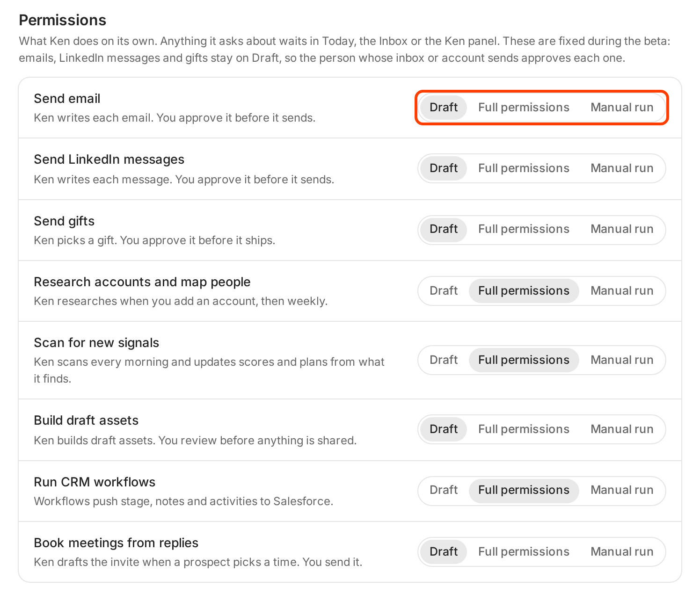Pick Full permissions for Send gifts
The height and width of the screenshot is (608, 700).
(x=524, y=229)
